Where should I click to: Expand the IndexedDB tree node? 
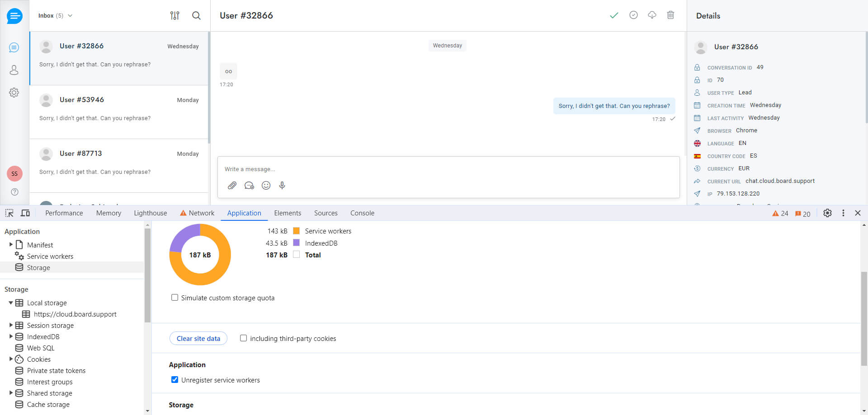tap(11, 337)
